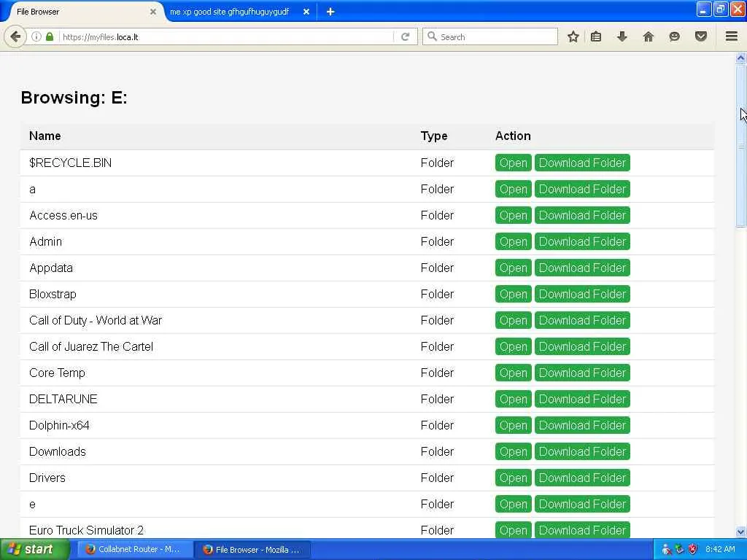Close the 'me xp good site' tab
This screenshot has height=560, width=747.
(x=306, y=12)
